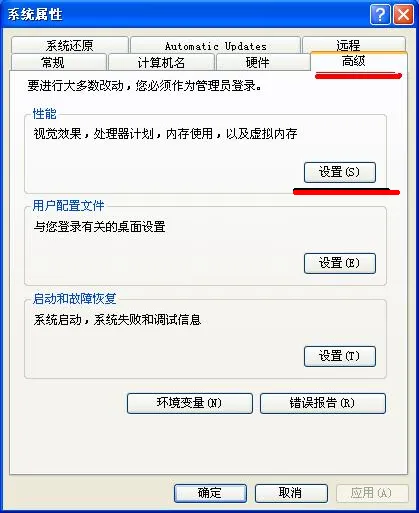Open the 计算机名 tab
The height and width of the screenshot is (513, 419).
click(161, 62)
